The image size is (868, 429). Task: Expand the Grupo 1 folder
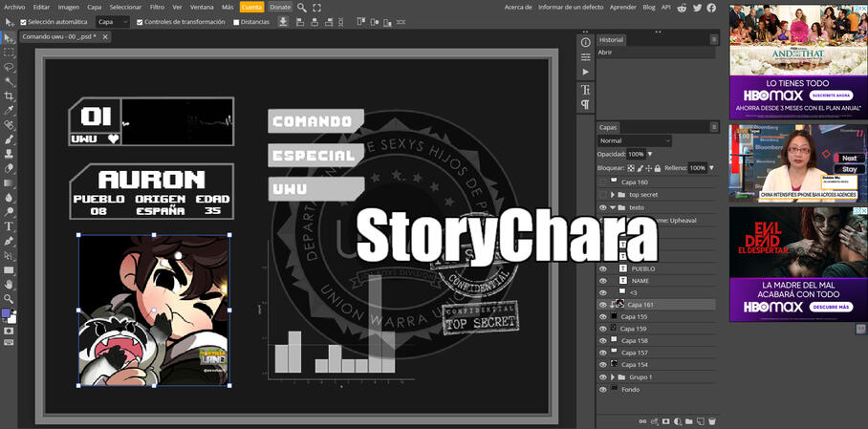click(x=612, y=377)
